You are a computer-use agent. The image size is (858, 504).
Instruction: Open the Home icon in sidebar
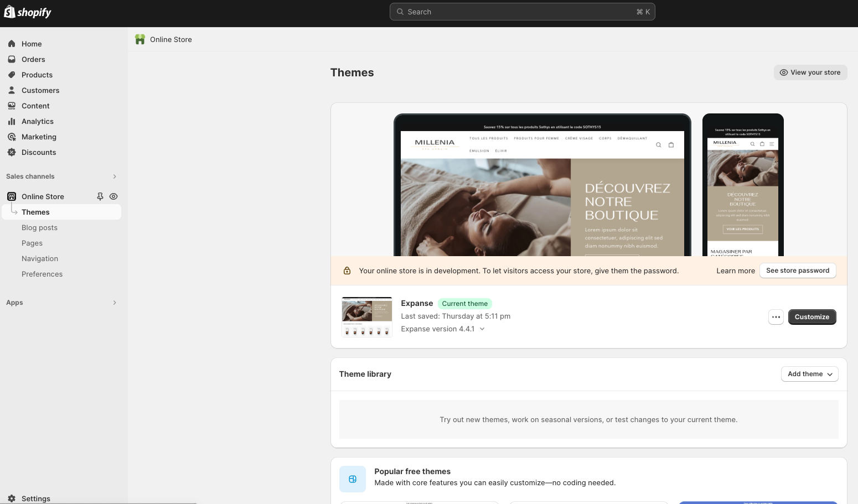pyautogui.click(x=12, y=44)
